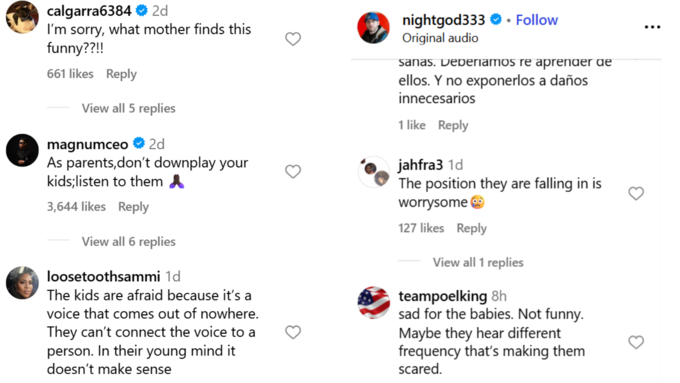
Task: Like magnumceo's comment with the heart icon
Action: click(x=293, y=171)
